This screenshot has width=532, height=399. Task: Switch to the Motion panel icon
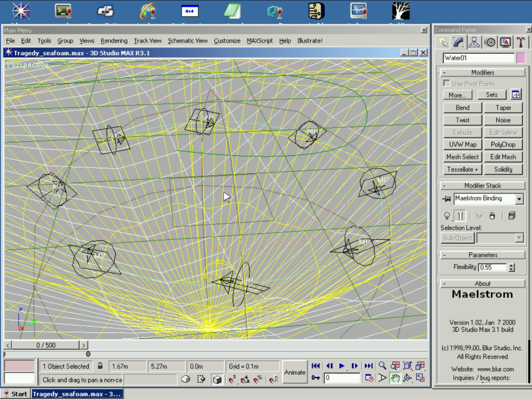490,42
